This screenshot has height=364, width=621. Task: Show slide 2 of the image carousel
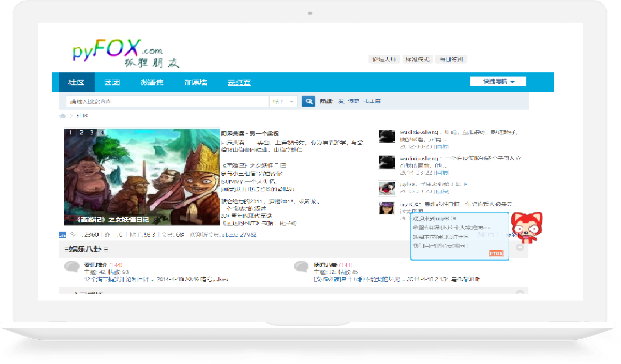81,132
